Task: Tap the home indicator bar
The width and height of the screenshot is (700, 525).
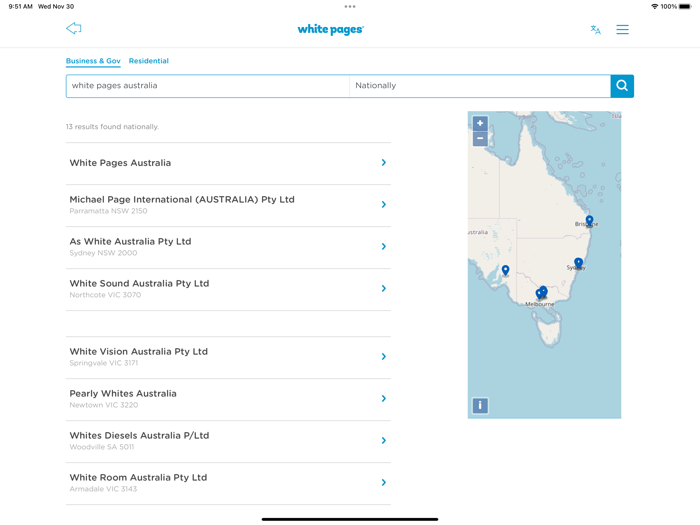Action: pyautogui.click(x=350, y=519)
